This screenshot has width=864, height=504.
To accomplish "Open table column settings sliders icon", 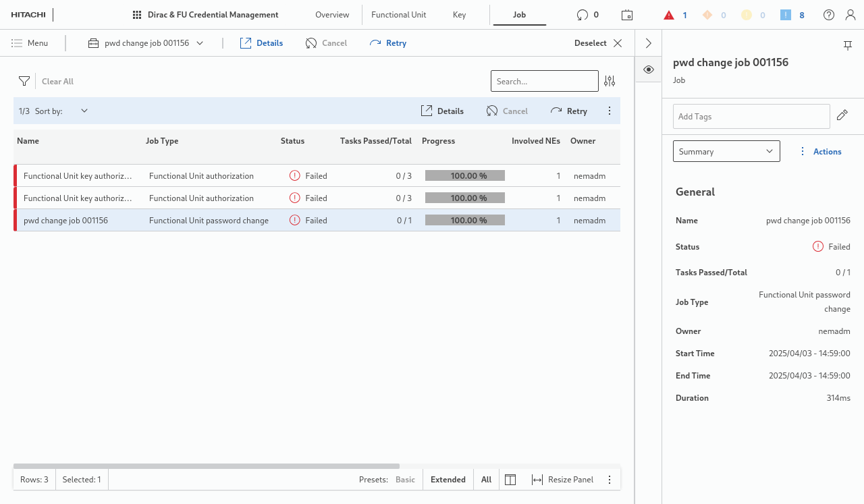I will pyautogui.click(x=610, y=81).
